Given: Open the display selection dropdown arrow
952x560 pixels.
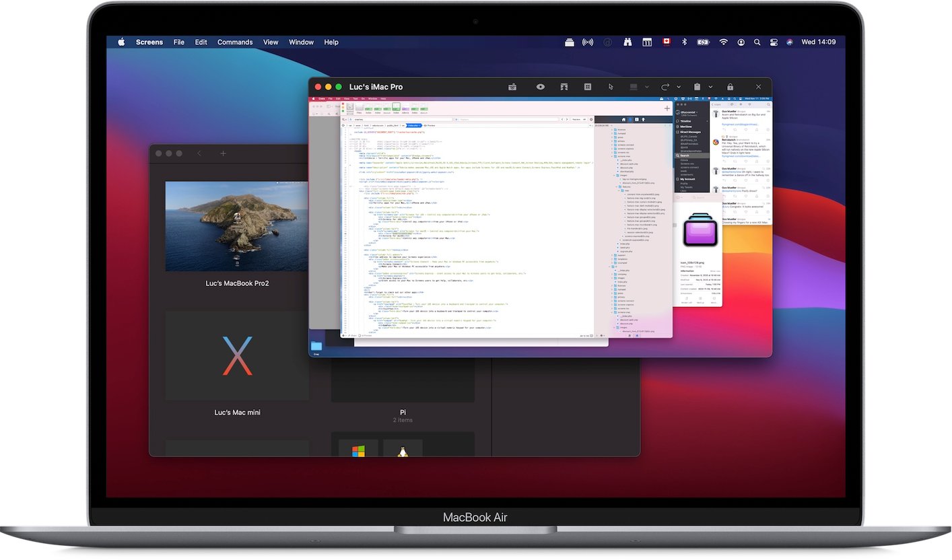Looking at the screenshot, I should (x=647, y=87).
